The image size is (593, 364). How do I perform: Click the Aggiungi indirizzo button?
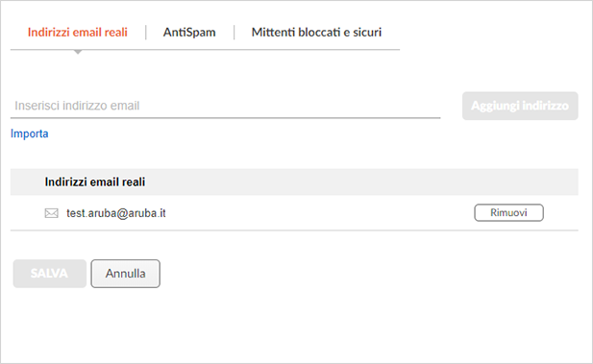coord(520,106)
